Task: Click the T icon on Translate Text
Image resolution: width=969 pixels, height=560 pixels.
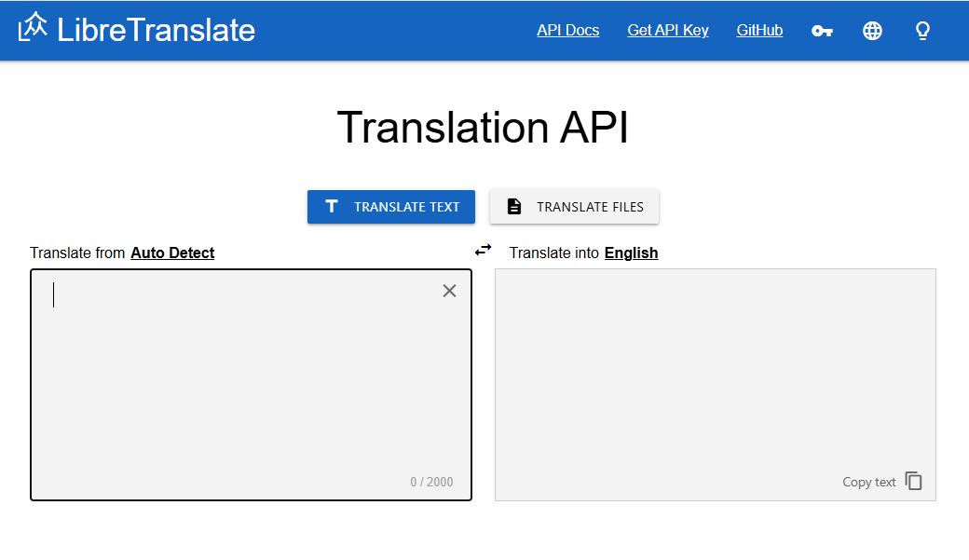Action: coord(331,207)
